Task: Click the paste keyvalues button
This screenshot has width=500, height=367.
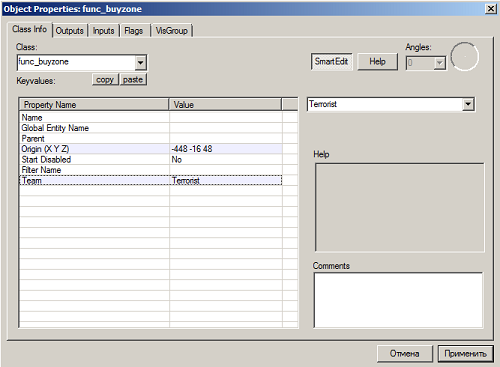Action: [x=133, y=80]
